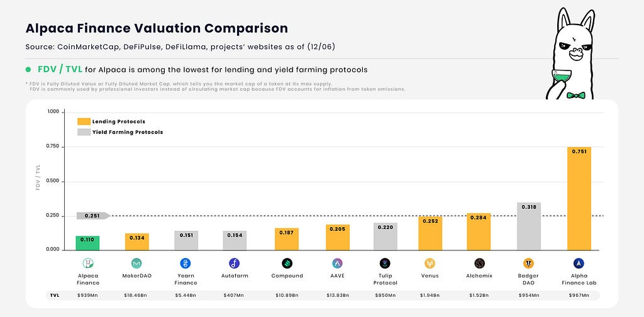Image resolution: width=644 pixels, height=317 pixels.
Task: Click the 0.251 average marker label
Action: click(92, 216)
